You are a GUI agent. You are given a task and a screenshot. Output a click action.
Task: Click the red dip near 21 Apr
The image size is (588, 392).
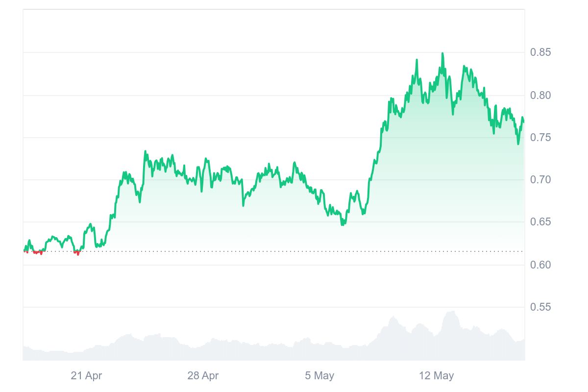coord(77,253)
